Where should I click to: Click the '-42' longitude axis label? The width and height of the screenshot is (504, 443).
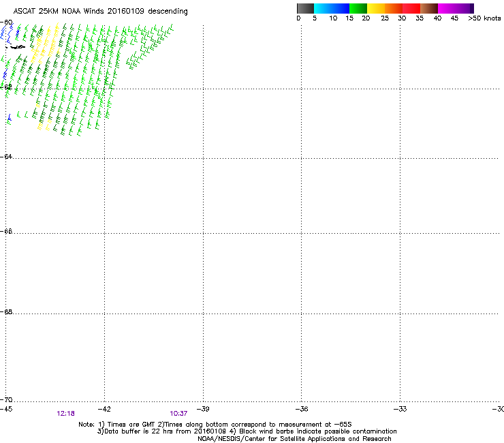(x=104, y=409)
